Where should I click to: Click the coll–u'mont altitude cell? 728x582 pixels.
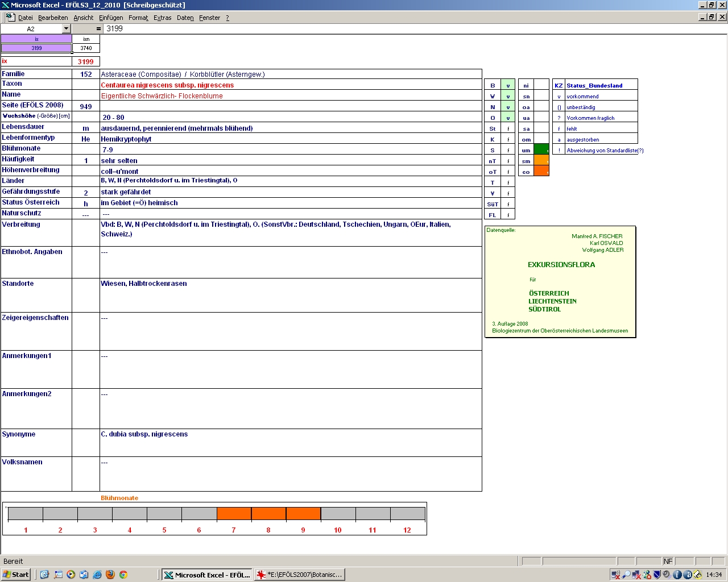tap(291, 171)
